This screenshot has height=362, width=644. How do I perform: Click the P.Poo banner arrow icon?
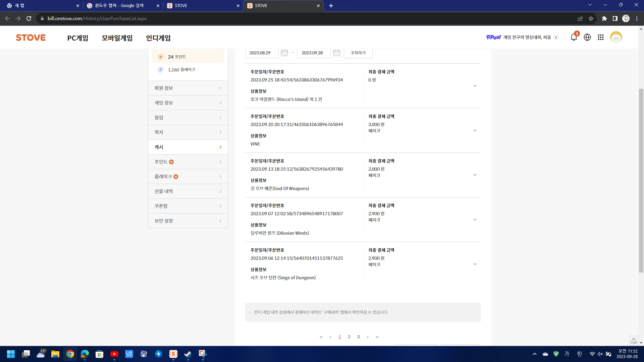click(x=556, y=37)
